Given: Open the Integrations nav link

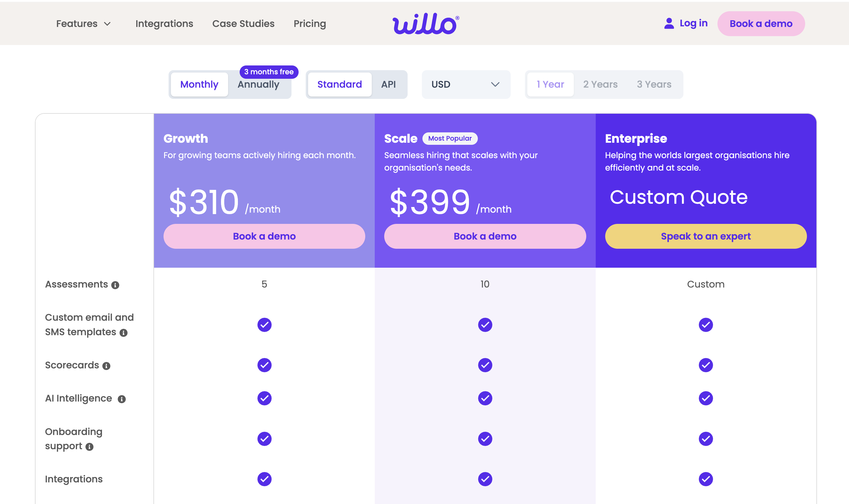Looking at the screenshot, I should click(164, 24).
